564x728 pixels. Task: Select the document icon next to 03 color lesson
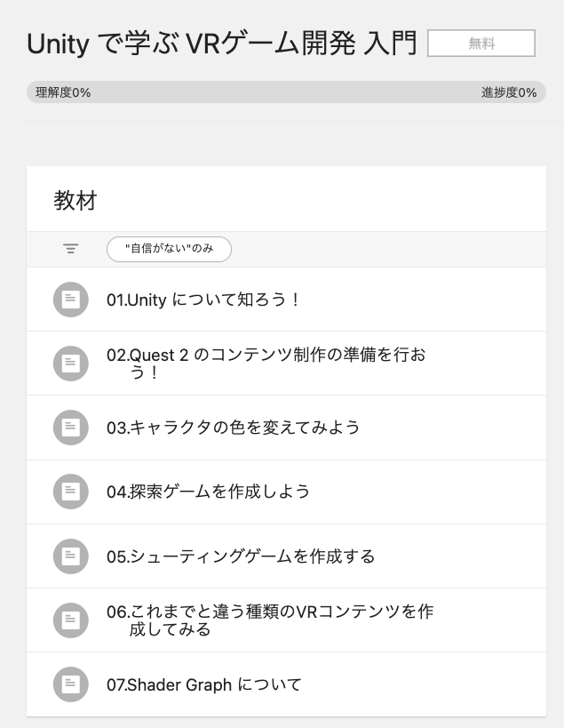(x=70, y=428)
